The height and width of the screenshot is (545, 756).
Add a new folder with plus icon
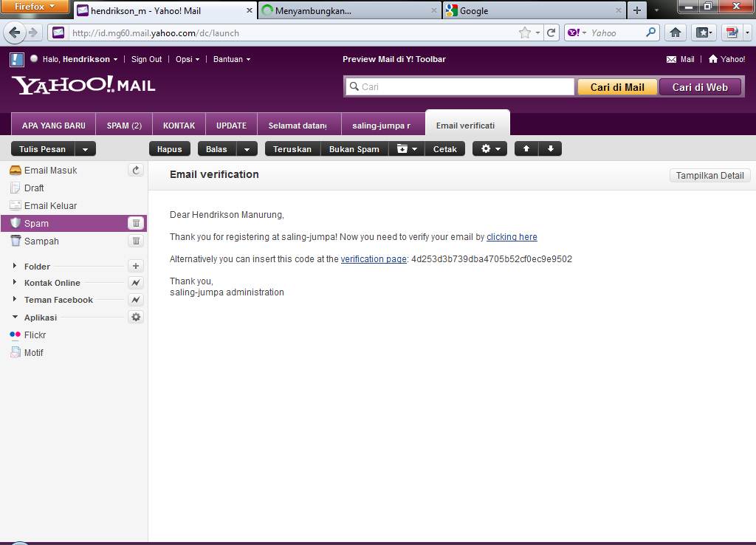(x=136, y=266)
